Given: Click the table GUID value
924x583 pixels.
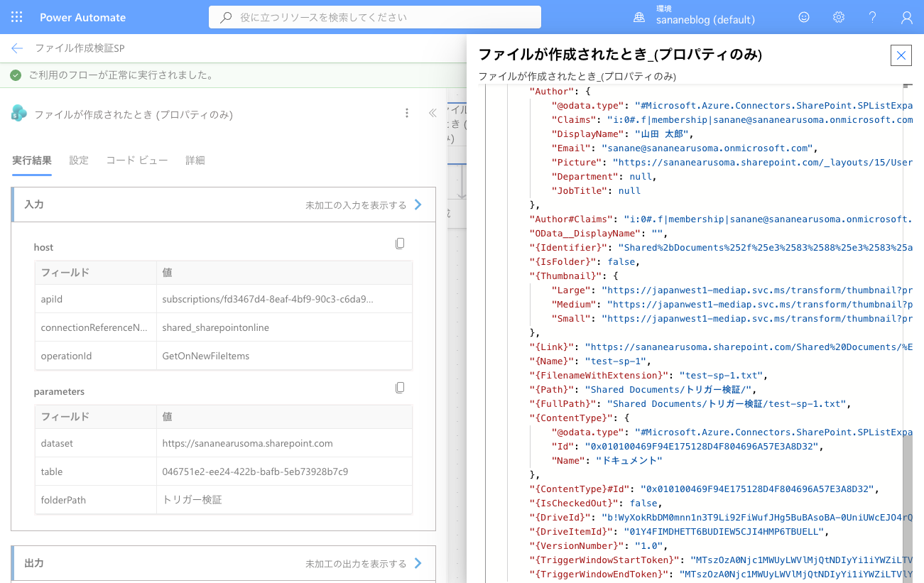Looking at the screenshot, I should (x=255, y=472).
